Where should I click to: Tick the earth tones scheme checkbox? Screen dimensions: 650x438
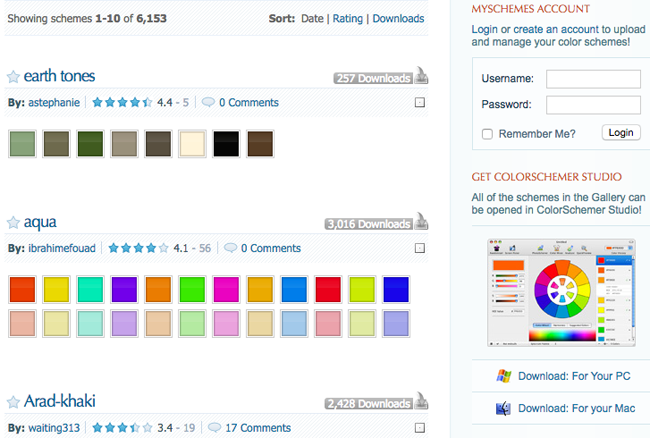pyautogui.click(x=420, y=102)
